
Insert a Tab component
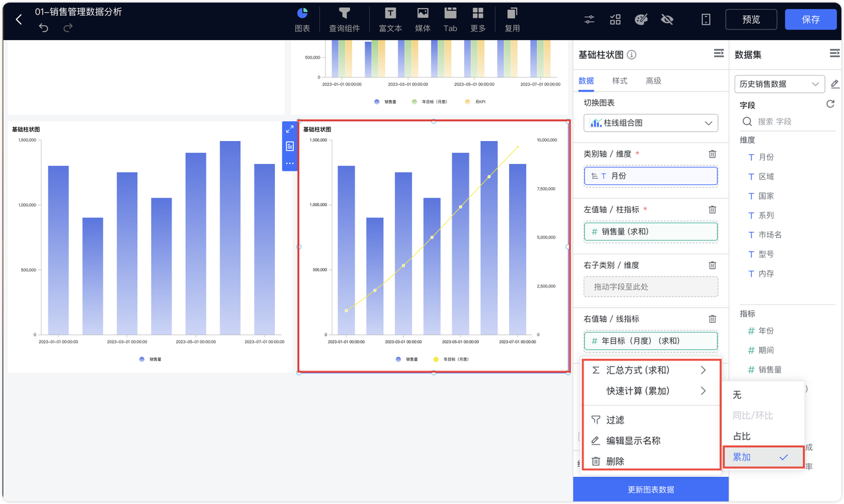click(450, 20)
